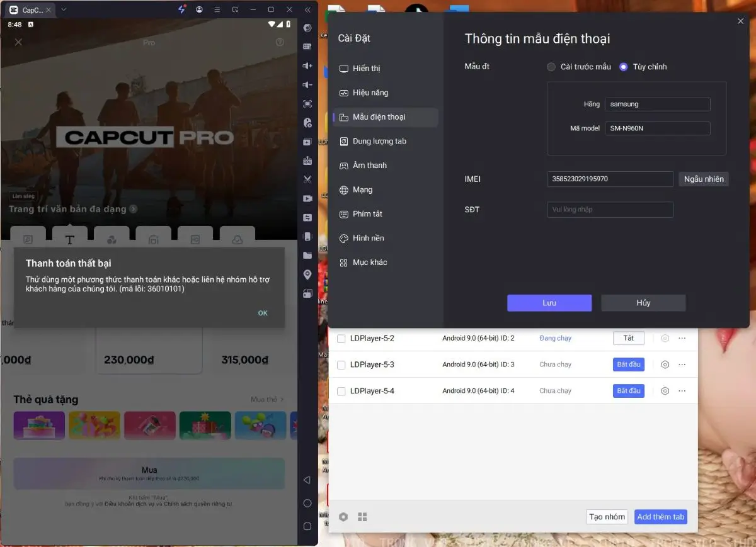Screen dimensions: 756x547
Task: Open the tab list dropdown arrow in title bar
Action: click(64, 9)
